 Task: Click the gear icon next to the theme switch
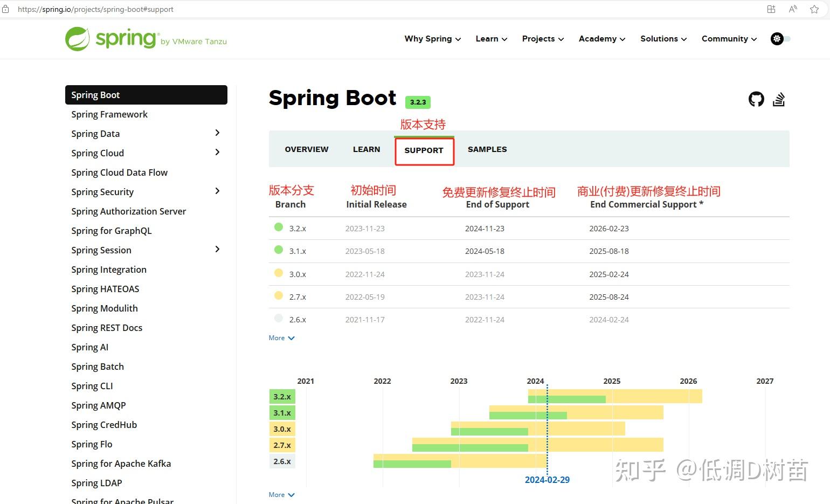click(777, 38)
